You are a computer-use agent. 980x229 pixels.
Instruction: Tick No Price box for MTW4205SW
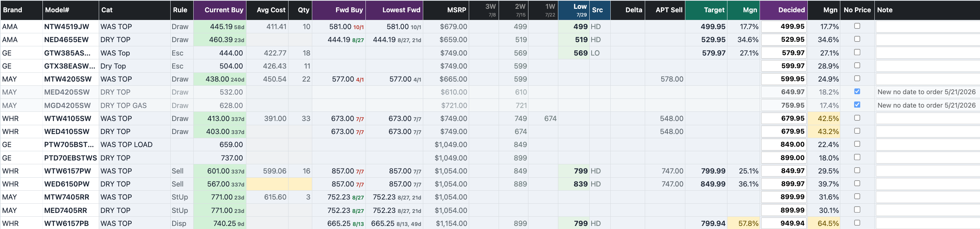pos(857,79)
